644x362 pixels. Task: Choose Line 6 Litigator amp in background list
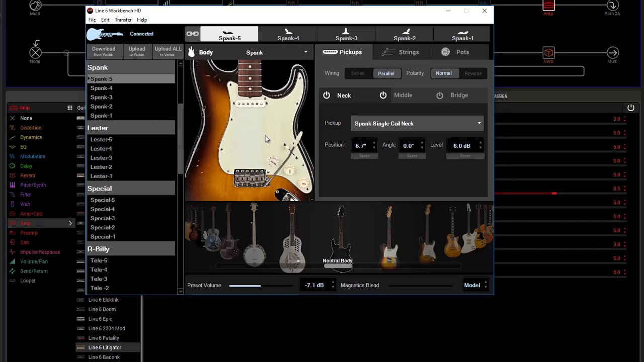[x=105, y=347]
